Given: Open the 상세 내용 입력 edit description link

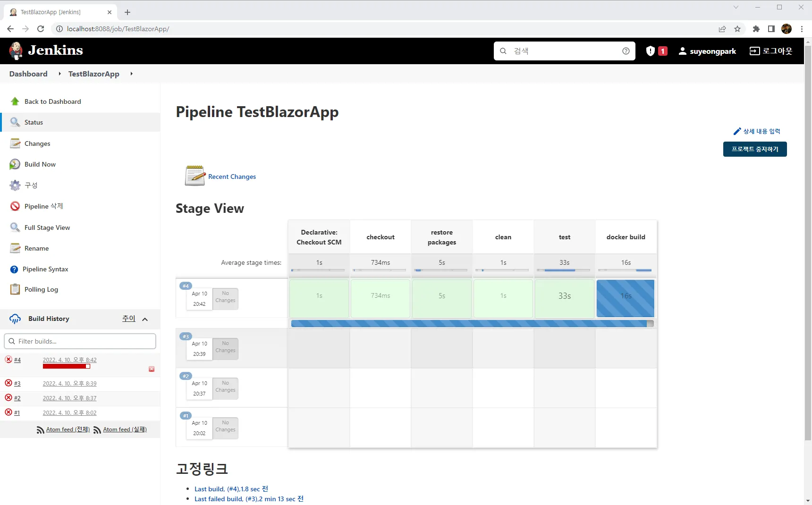Looking at the screenshot, I should (761, 131).
